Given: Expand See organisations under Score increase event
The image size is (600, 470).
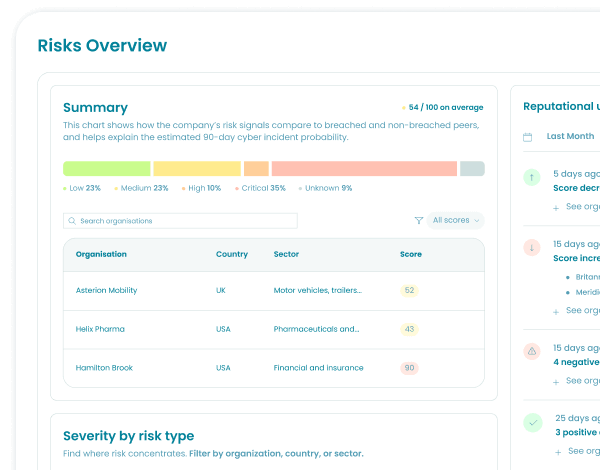Looking at the screenshot, I should tap(576, 310).
